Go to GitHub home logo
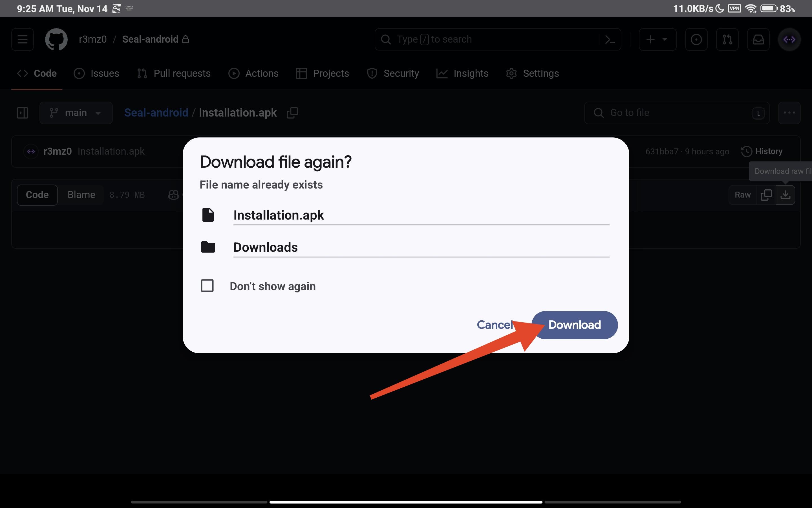The width and height of the screenshot is (812, 508). click(x=56, y=39)
